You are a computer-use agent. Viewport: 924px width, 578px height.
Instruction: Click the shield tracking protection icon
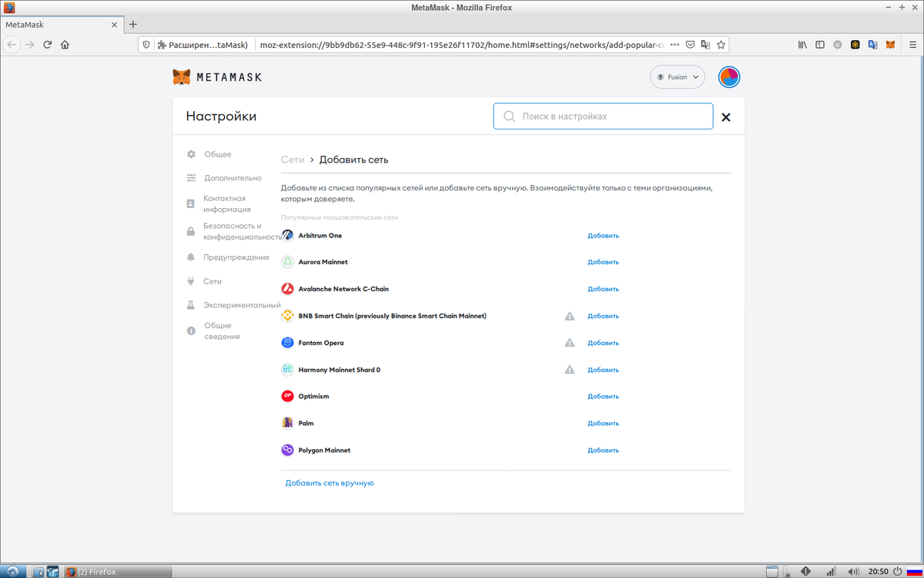146,45
